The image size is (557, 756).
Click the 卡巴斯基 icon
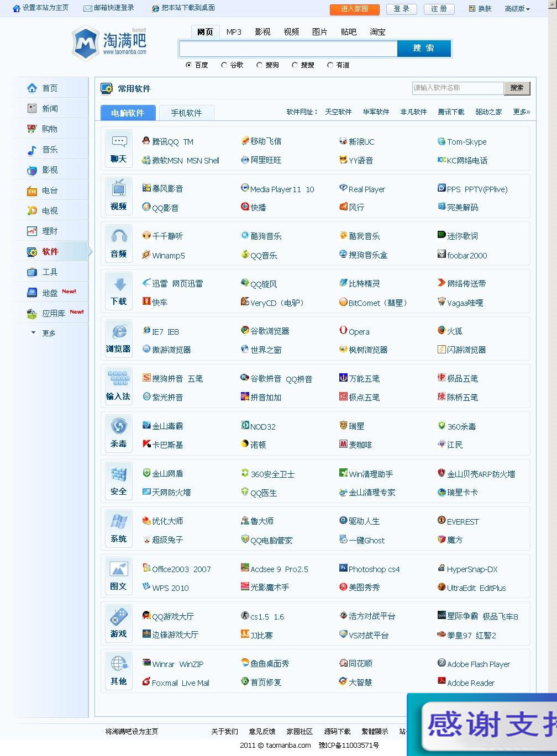tap(146, 443)
